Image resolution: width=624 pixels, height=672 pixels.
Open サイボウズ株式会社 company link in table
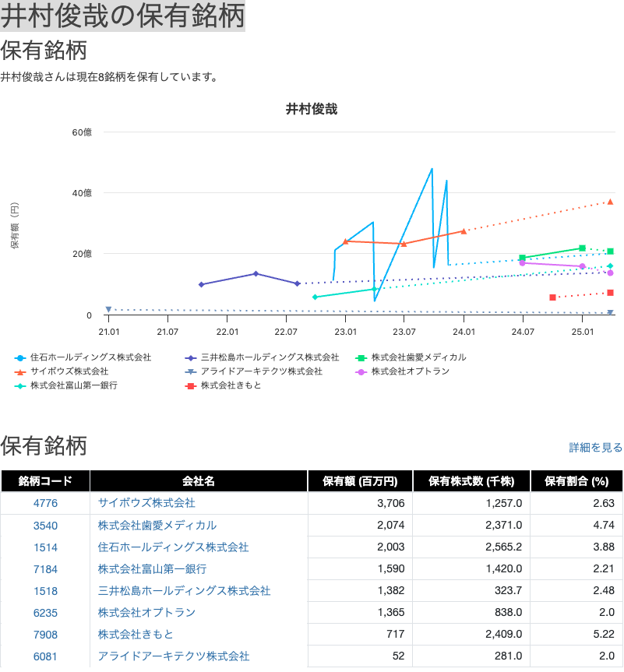(146, 503)
